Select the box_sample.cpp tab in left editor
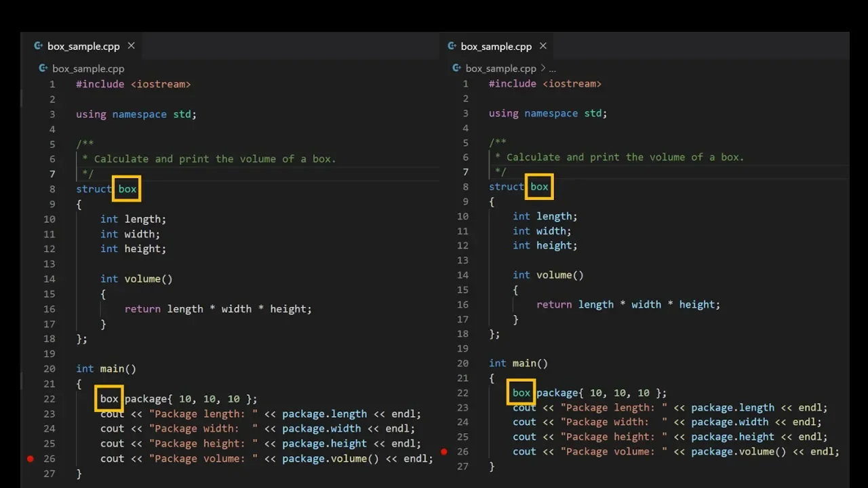The image size is (868, 488). point(83,46)
